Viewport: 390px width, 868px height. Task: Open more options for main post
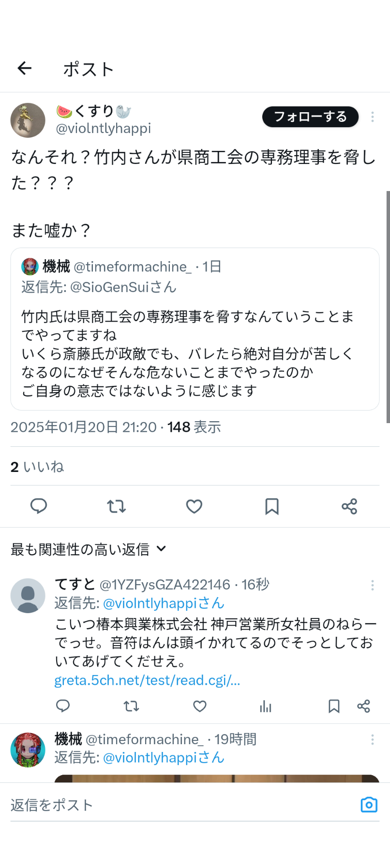[373, 117]
